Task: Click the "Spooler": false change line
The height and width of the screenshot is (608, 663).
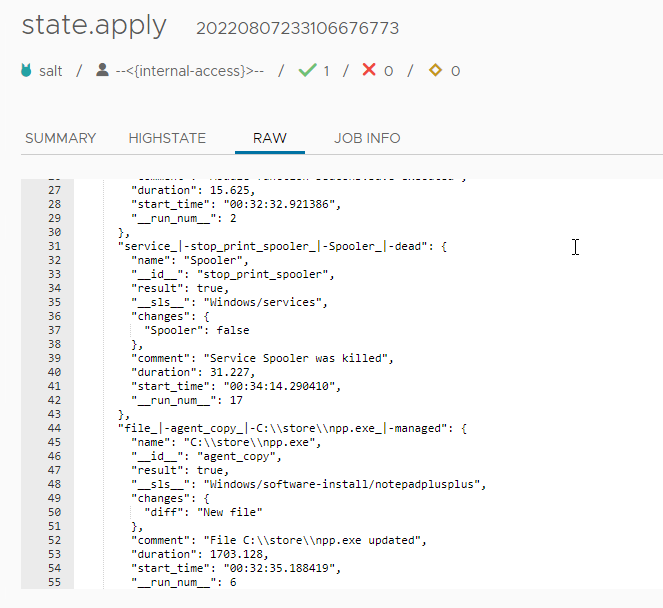Action: tap(197, 330)
